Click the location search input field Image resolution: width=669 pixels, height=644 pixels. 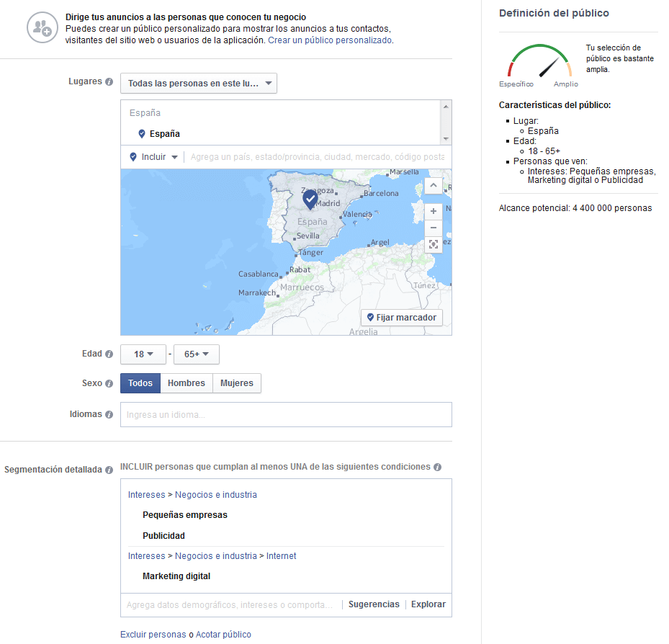tap(318, 157)
